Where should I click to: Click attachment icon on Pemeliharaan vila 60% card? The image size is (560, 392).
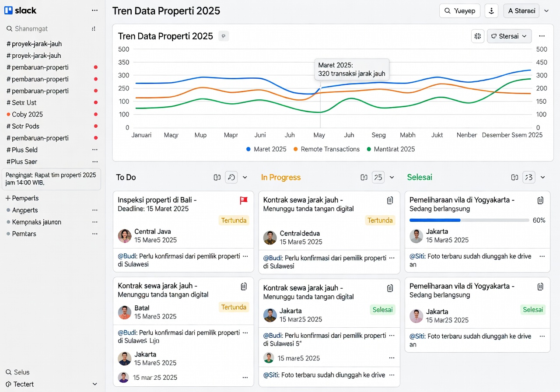[540, 200]
